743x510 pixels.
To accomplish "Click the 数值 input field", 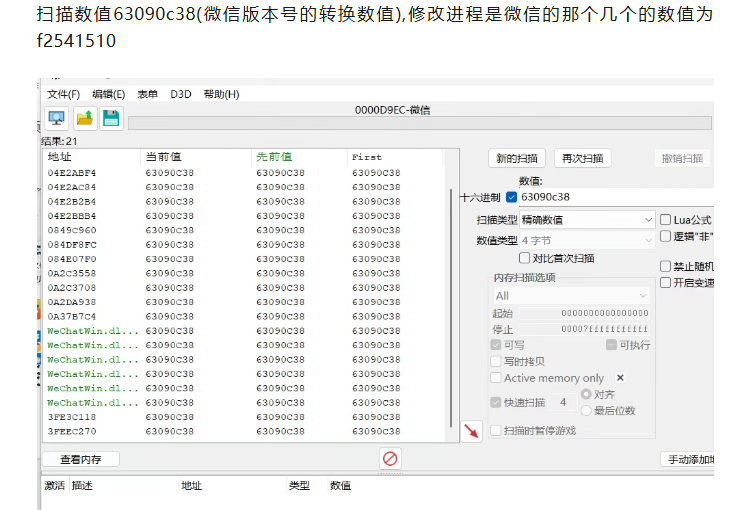I will [616, 197].
